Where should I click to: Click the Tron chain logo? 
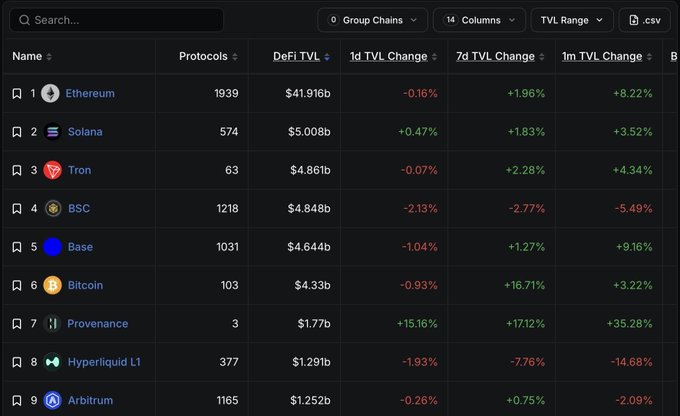click(x=52, y=170)
